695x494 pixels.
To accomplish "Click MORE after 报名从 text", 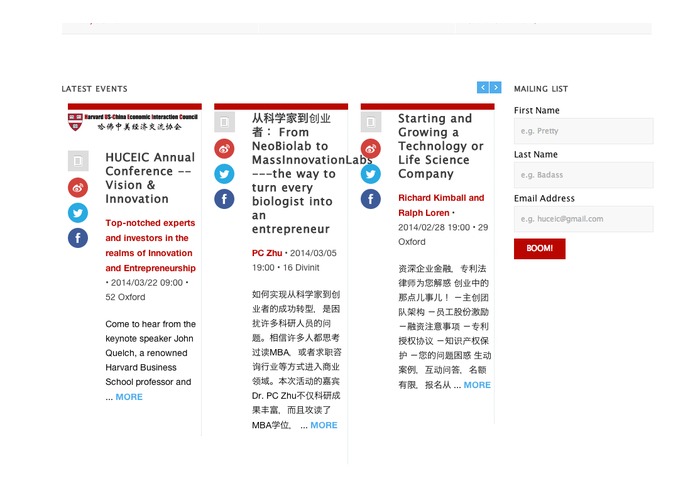I will point(477,385).
